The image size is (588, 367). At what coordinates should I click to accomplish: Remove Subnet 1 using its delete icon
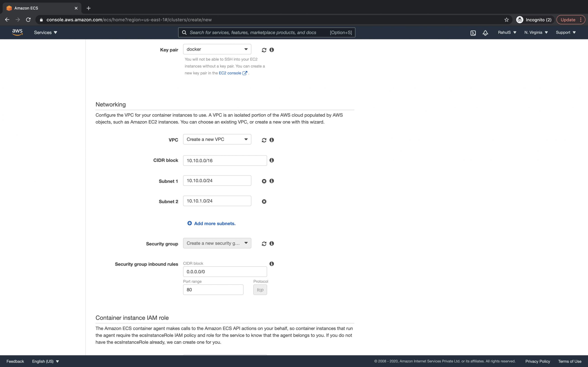point(264,181)
